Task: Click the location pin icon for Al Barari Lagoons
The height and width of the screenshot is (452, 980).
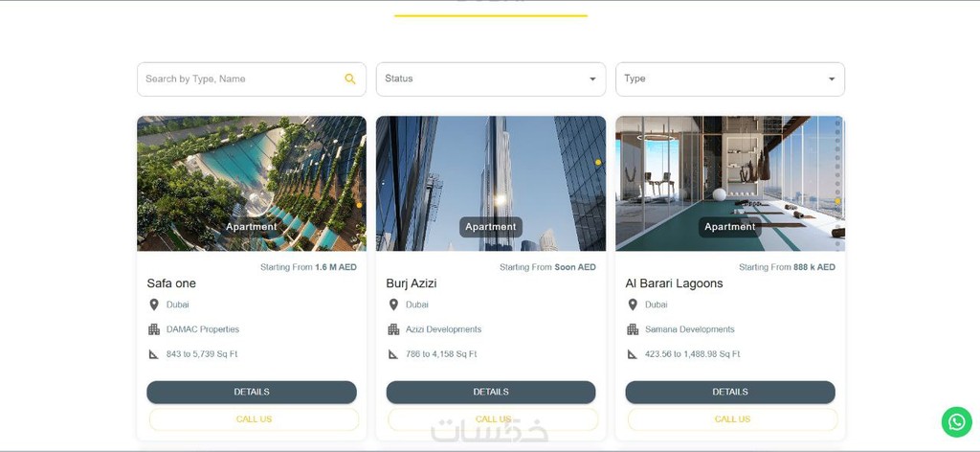Action: 633,305
